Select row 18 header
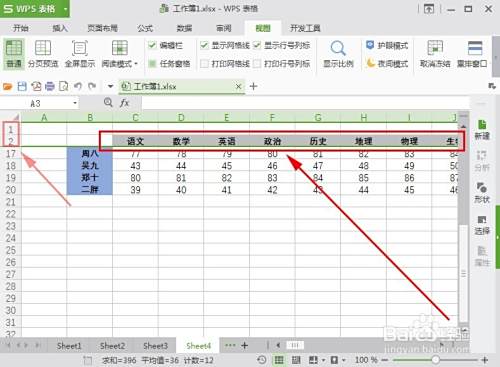Viewport: 500px width, 367px height. pyautogui.click(x=11, y=166)
